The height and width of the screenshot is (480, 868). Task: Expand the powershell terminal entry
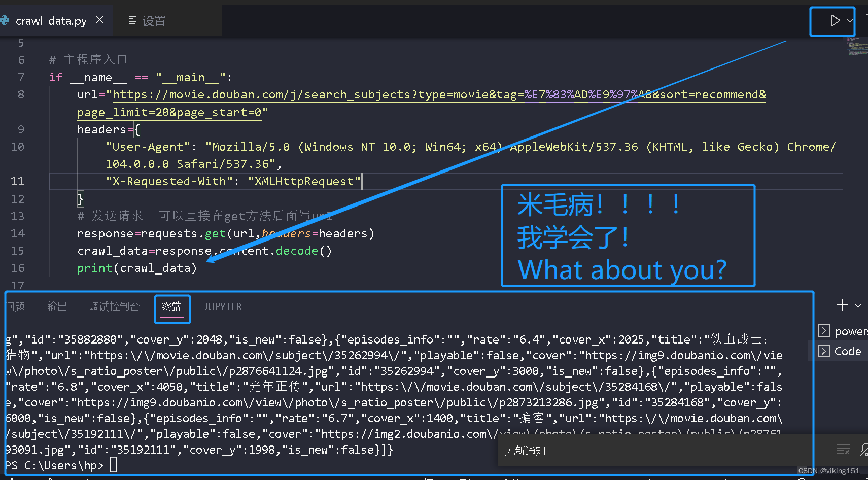(851, 331)
